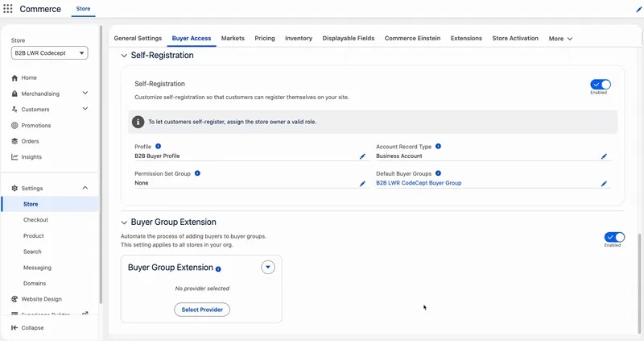644x341 pixels.
Task: Select Product under Settings
Action: point(34,236)
